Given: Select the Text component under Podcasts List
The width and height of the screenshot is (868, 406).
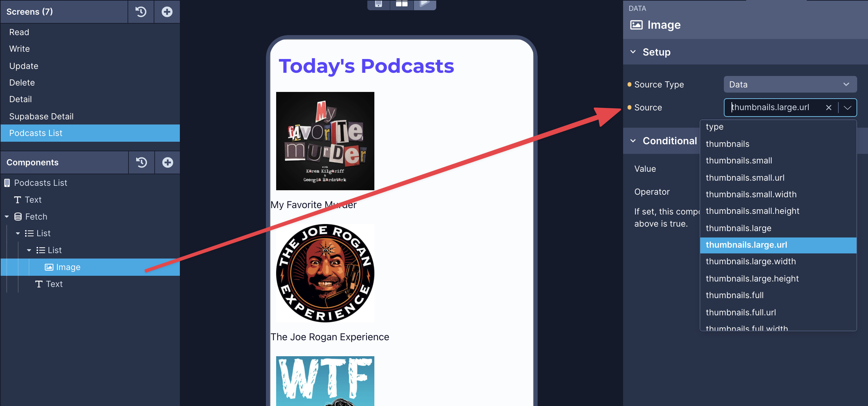Looking at the screenshot, I should pos(28,200).
